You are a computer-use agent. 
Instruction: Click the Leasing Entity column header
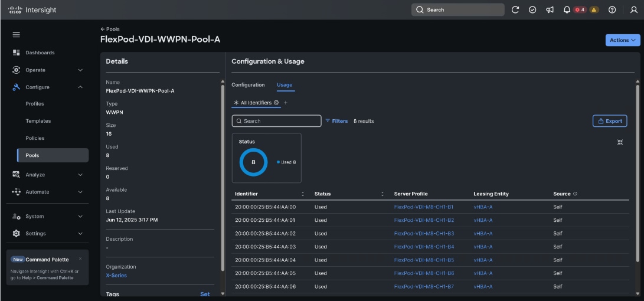[491, 194]
